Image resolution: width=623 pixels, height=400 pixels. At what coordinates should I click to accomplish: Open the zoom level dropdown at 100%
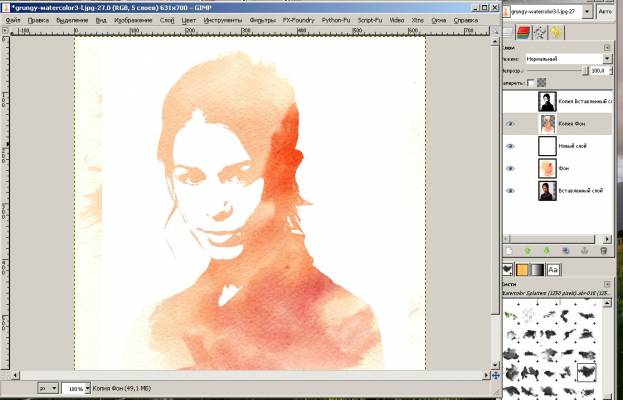(x=88, y=388)
